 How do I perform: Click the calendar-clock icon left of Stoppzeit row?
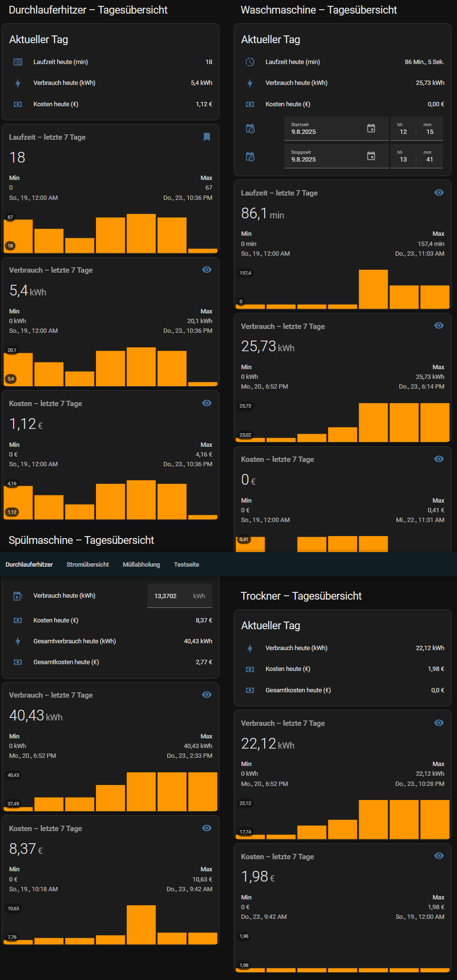click(250, 157)
